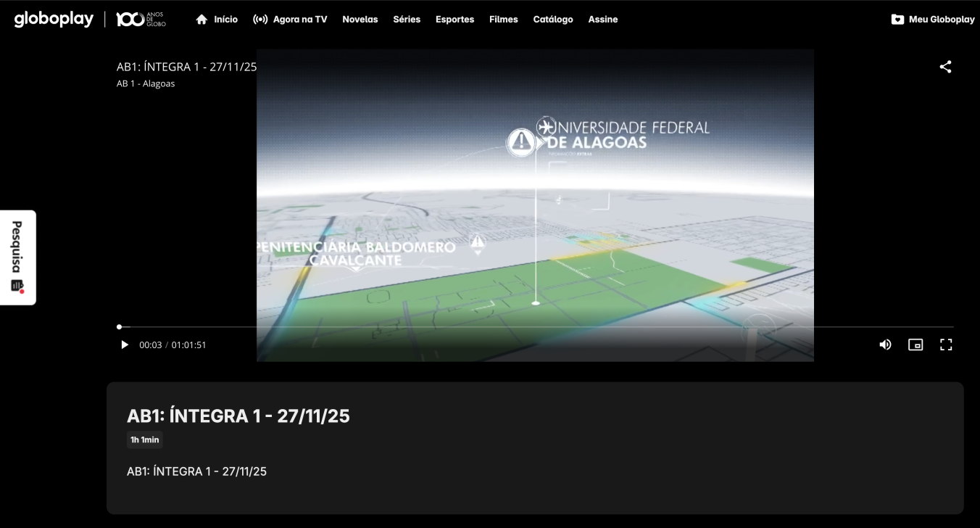980x528 pixels.
Task: Open Meu Globoplay
Action: [933, 20]
